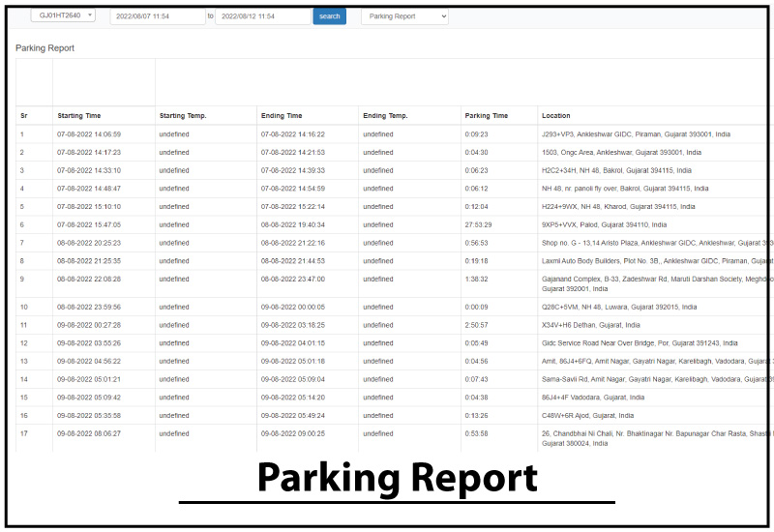Expand the Parking Report type dropdown
The image size is (774, 532).
point(404,16)
